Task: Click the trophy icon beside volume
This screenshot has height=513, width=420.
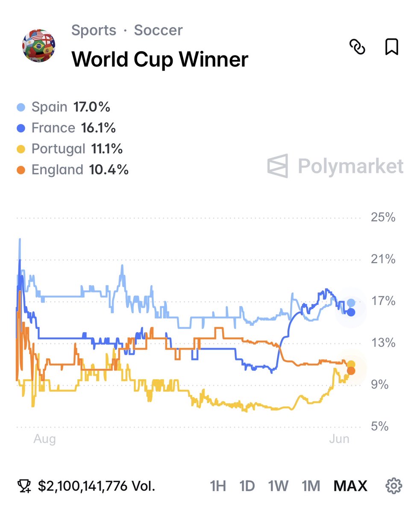Action: (x=24, y=486)
